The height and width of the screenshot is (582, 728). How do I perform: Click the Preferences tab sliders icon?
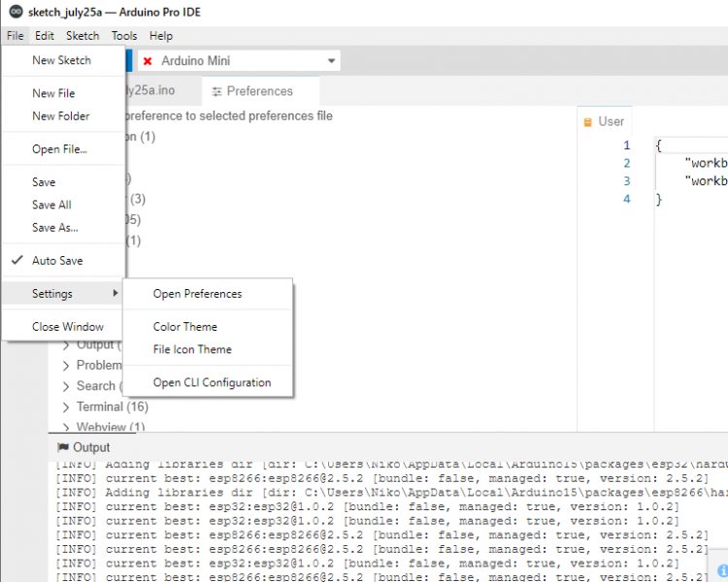click(x=216, y=91)
